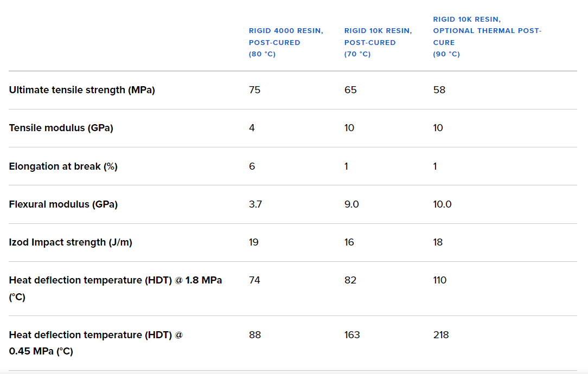Viewport: 588px width, 374px height.
Task: Click the flexural modulus value 10.0
Action: pos(442,204)
